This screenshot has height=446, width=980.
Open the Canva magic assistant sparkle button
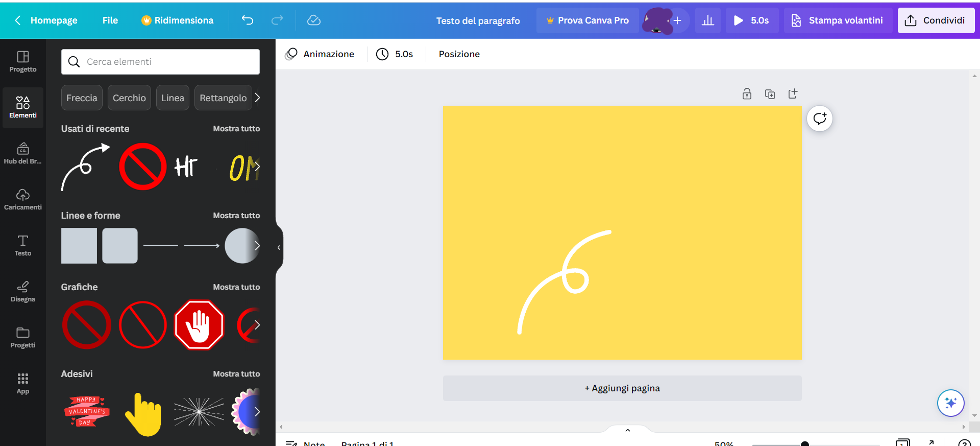tap(950, 403)
